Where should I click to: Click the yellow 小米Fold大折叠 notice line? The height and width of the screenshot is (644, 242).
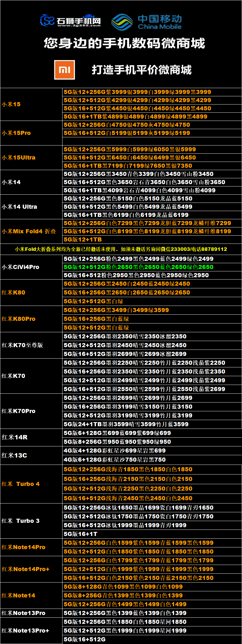[x=121, y=249]
